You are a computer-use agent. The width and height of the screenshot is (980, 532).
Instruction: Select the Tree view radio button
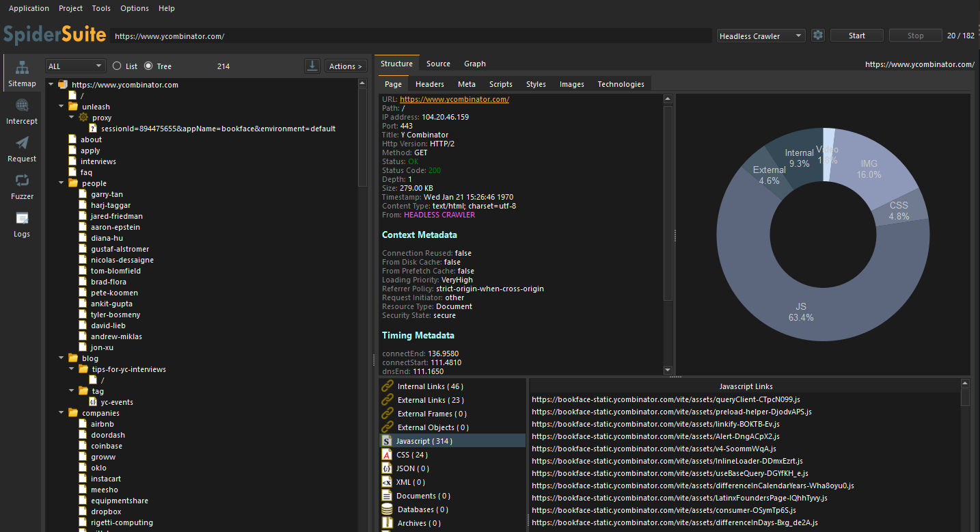tap(148, 66)
